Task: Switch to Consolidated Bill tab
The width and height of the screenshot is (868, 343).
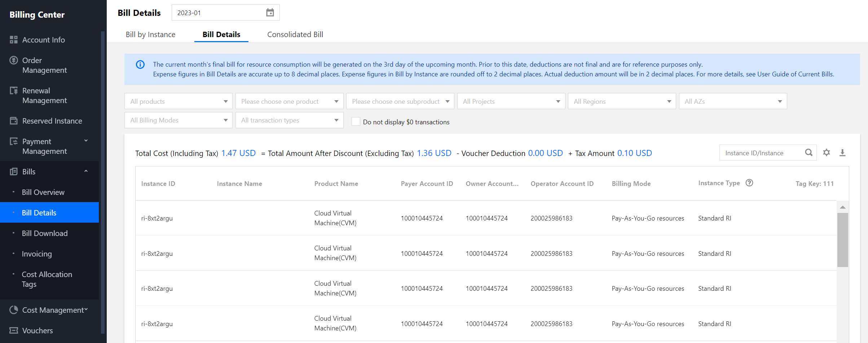Action: point(295,35)
